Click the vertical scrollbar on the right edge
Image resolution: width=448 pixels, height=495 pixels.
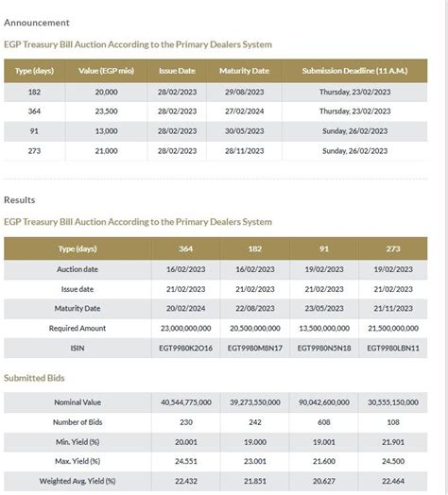tap(446, 247)
